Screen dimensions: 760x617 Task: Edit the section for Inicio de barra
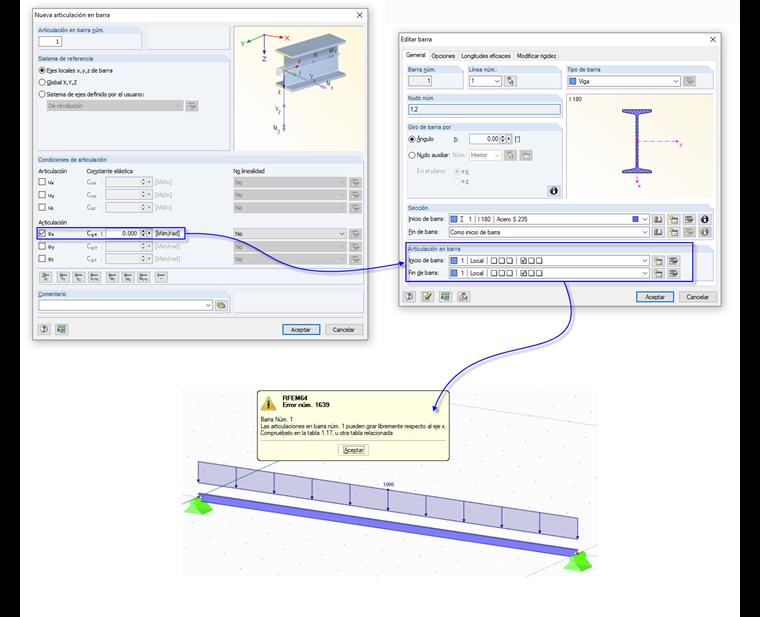coord(689,220)
